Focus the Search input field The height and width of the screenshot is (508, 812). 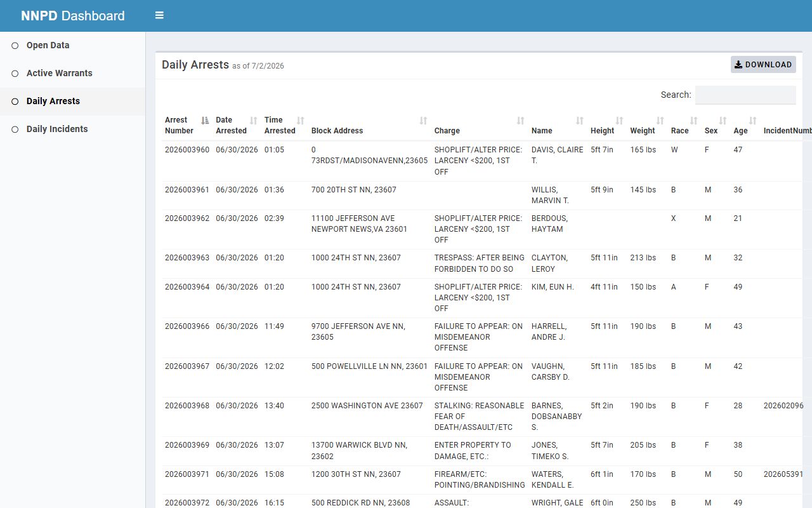(745, 95)
